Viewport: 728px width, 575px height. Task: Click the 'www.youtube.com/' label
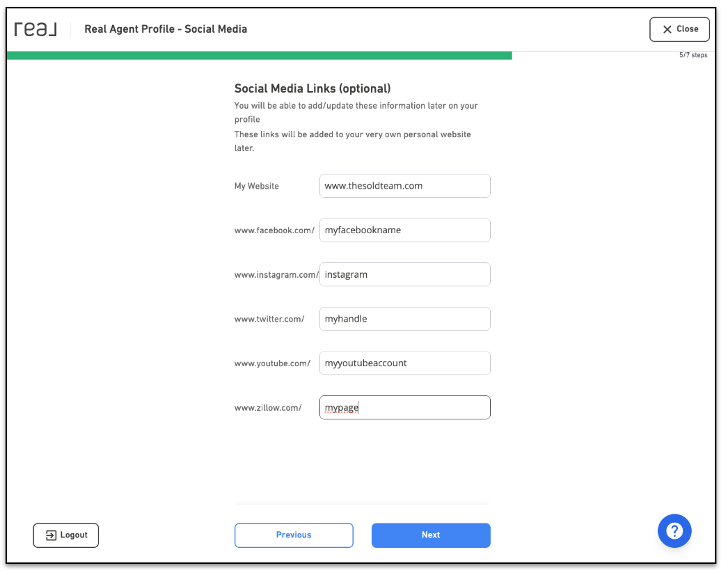(x=273, y=363)
